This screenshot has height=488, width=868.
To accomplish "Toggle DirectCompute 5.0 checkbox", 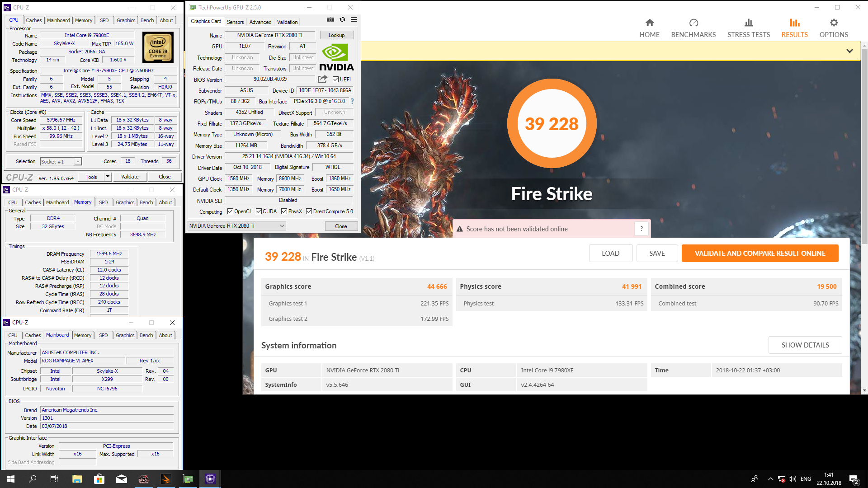I will coord(309,211).
